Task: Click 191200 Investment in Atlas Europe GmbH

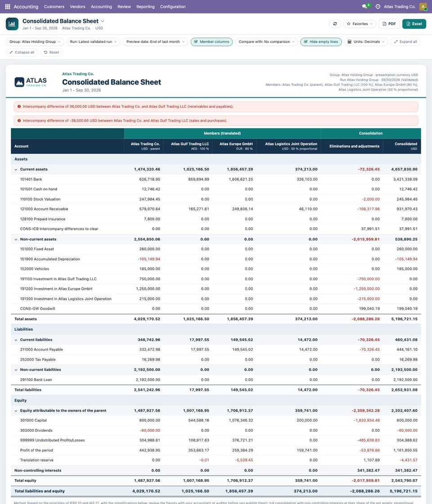Action: [216, 289]
